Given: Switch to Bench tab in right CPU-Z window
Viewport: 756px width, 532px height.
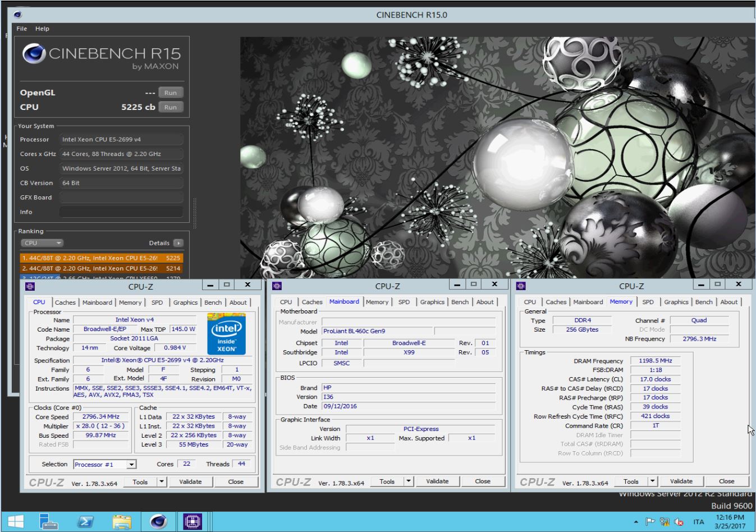Looking at the screenshot, I should (704, 302).
